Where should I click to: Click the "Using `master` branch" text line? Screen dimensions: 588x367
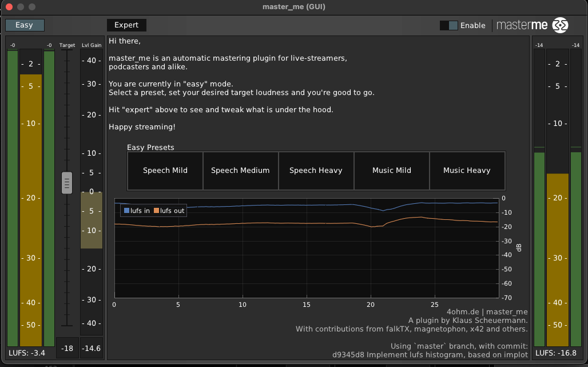tap(459, 346)
